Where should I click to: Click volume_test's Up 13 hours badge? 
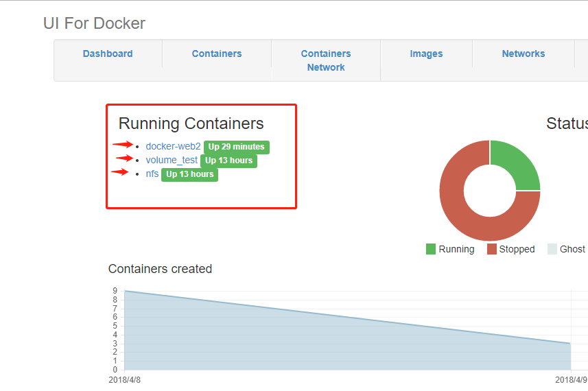point(228,161)
